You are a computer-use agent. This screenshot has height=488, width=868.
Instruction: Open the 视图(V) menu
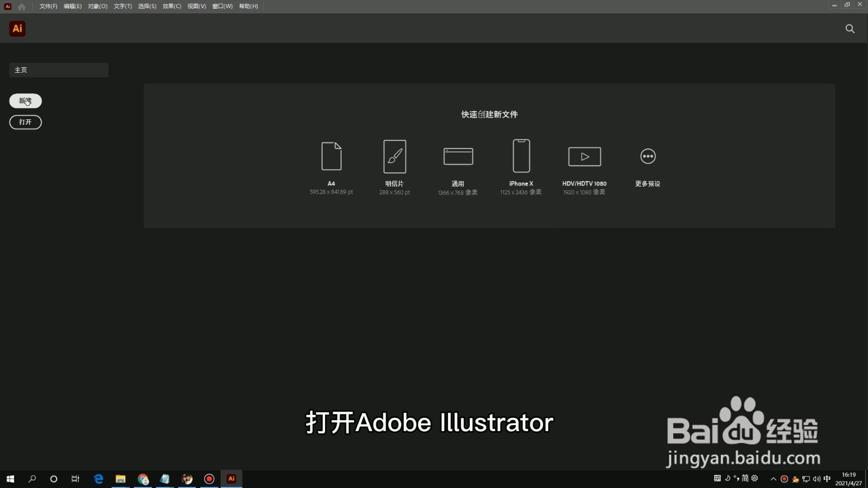196,7
